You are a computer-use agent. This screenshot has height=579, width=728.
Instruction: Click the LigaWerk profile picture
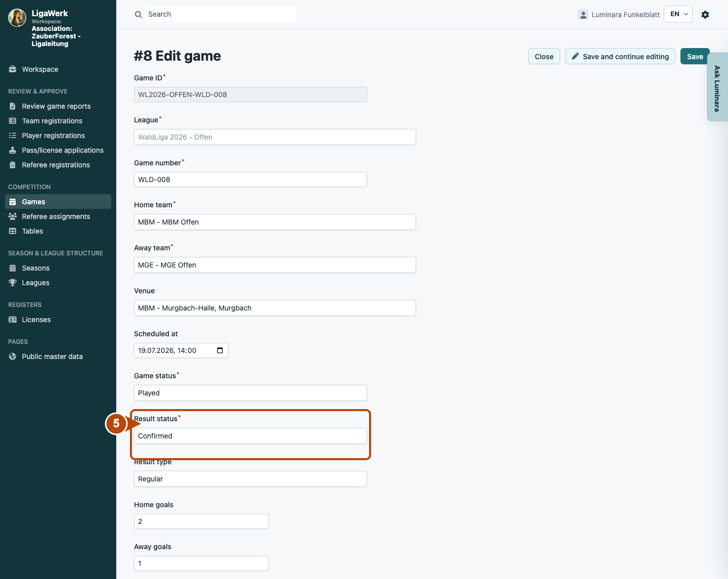point(17,18)
